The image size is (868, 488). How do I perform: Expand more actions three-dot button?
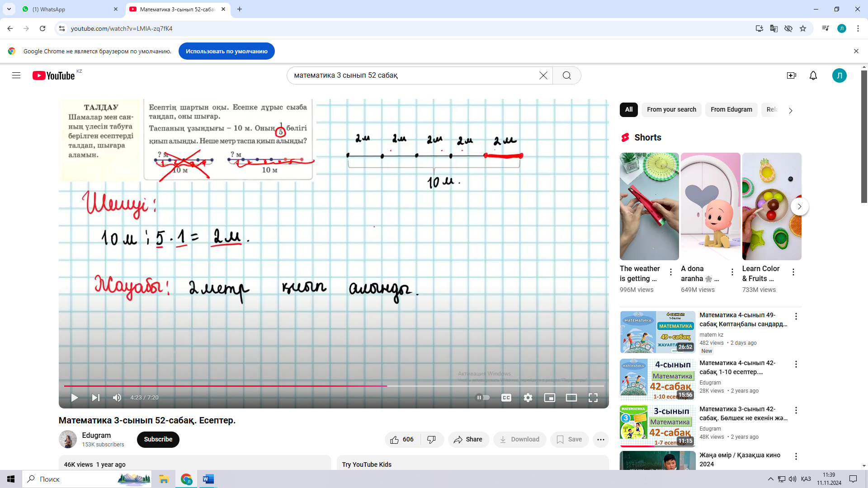[x=600, y=439]
